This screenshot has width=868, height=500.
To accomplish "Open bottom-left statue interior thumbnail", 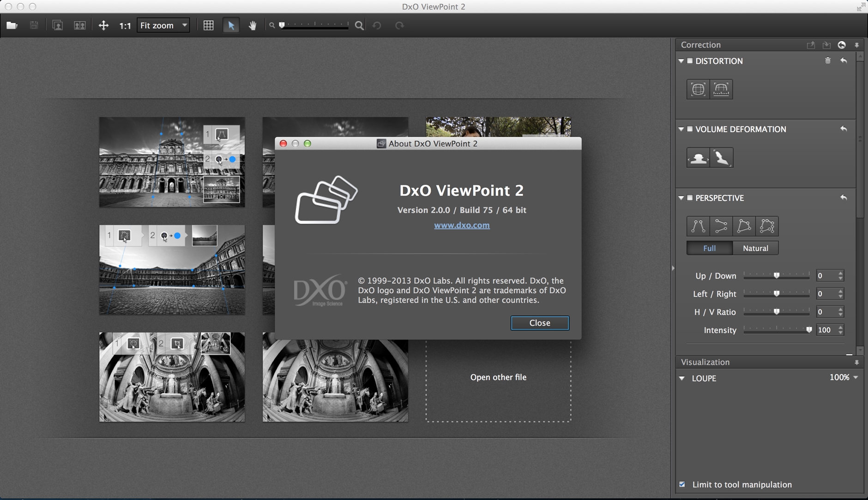I will [x=172, y=377].
